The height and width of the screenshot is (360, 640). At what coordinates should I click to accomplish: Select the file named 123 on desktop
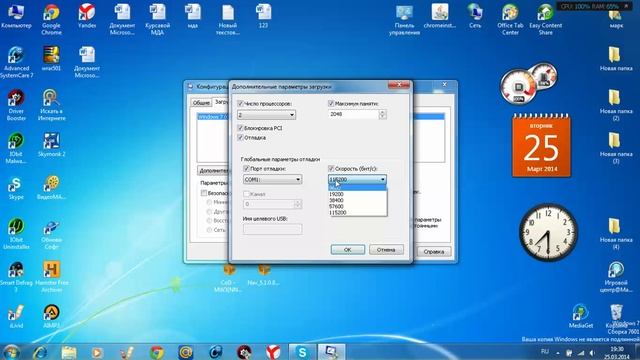tap(263, 16)
